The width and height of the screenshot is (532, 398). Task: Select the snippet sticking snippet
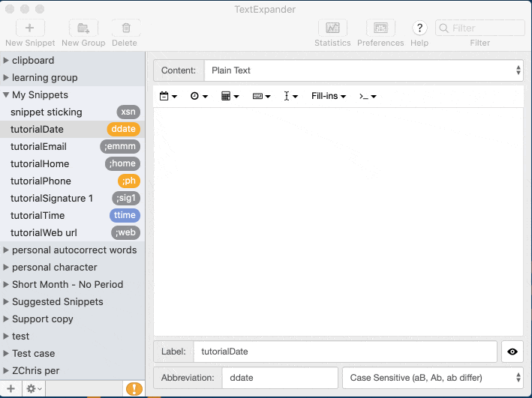(72, 112)
